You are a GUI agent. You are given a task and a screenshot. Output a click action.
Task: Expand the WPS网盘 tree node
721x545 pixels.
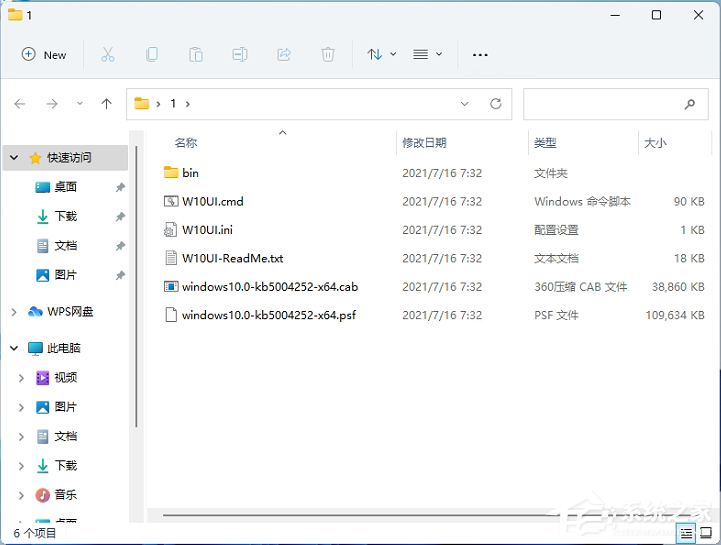[14, 312]
